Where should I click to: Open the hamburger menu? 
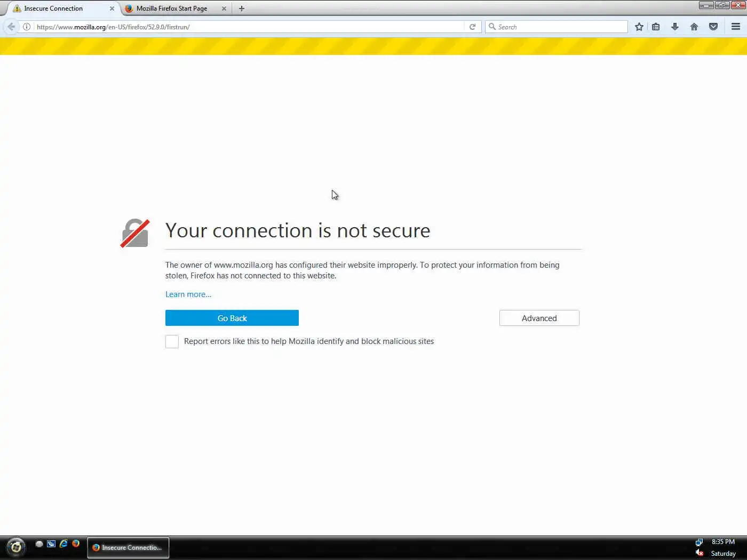pyautogui.click(x=736, y=27)
